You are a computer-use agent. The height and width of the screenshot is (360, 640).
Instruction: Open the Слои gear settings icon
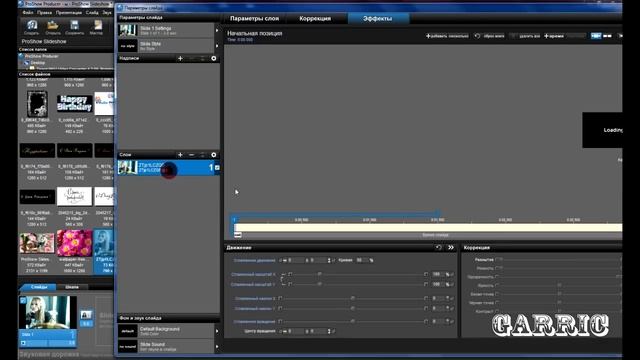tap(213, 155)
